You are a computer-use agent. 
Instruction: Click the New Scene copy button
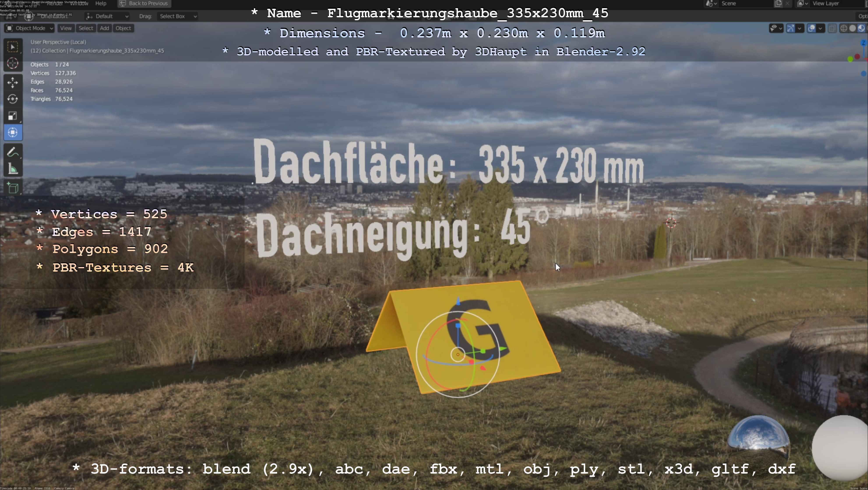click(778, 3)
